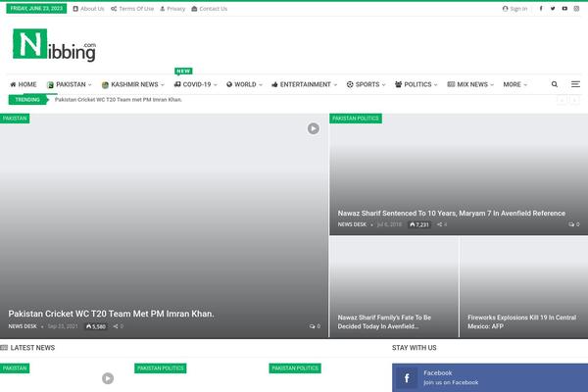
Task: Click Pakistan Politics tag on second Latest News card
Action: (x=161, y=368)
